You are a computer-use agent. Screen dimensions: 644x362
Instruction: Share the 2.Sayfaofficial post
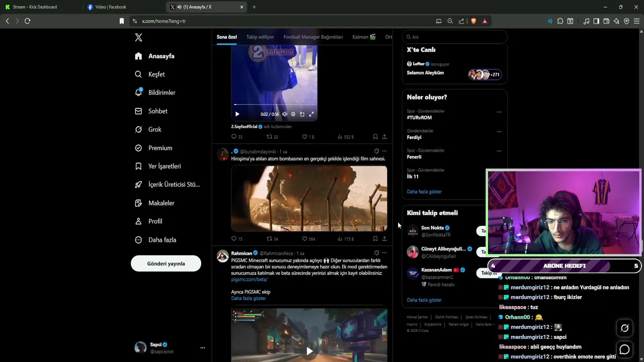coord(384,137)
